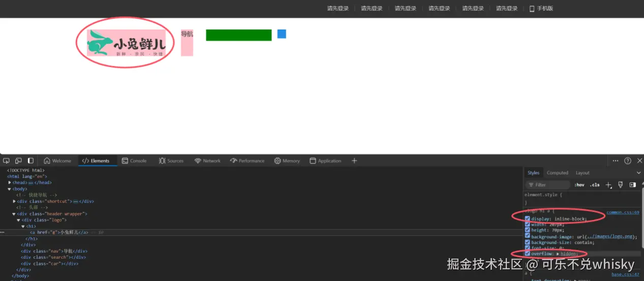The width and height of the screenshot is (644, 281).
Task: Switch to the Network tab
Action: [207, 161]
